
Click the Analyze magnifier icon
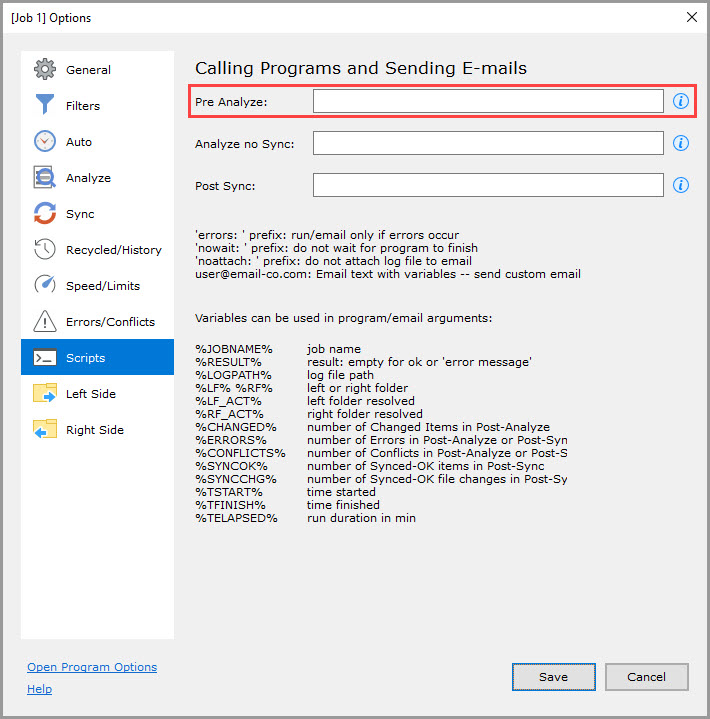pos(45,178)
